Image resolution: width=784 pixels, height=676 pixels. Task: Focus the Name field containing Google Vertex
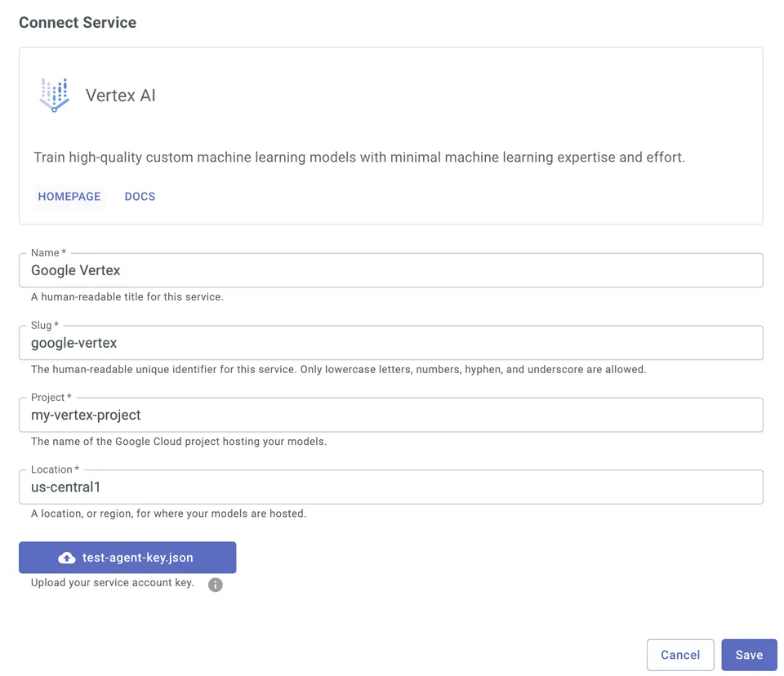coord(391,270)
